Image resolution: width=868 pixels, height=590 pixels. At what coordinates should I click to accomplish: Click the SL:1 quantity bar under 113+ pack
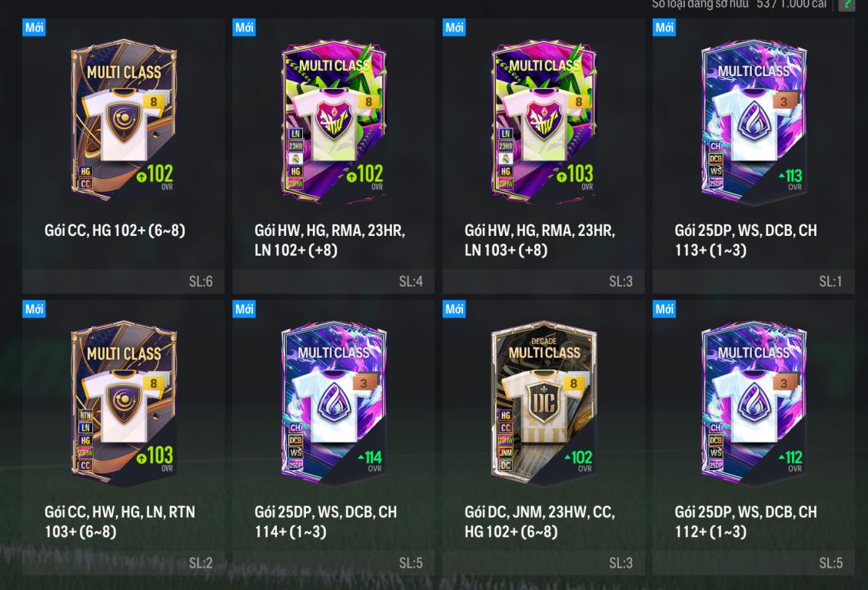(753, 281)
